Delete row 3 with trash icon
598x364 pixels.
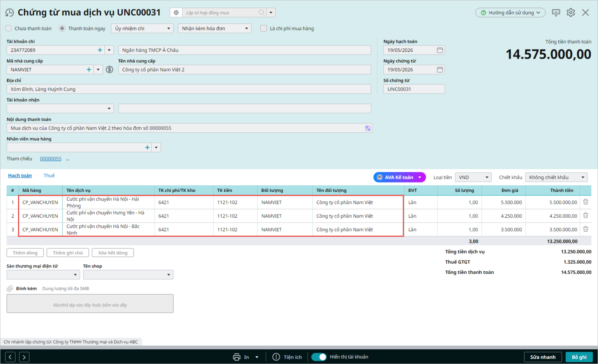coord(586,229)
